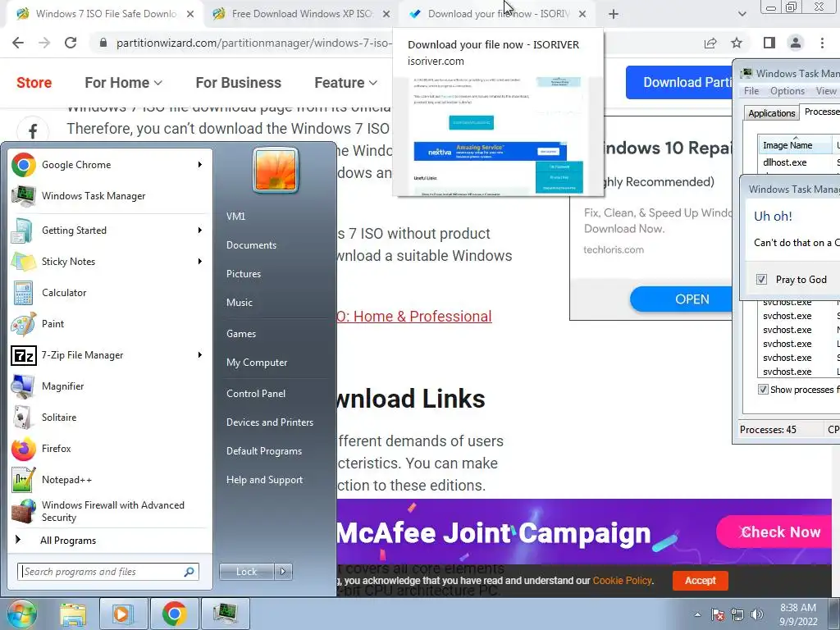This screenshot has height=630, width=840.
Task: Switch to Task Manager in taskbar
Action: pos(226,614)
